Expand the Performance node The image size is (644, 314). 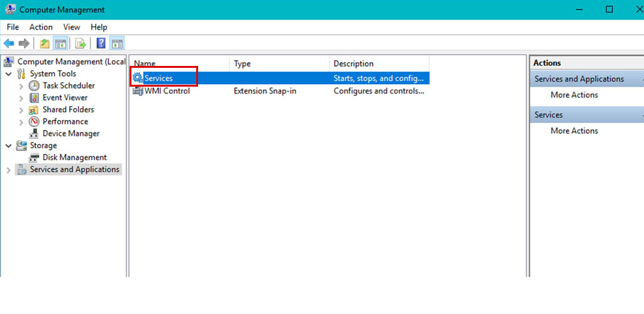(21, 122)
